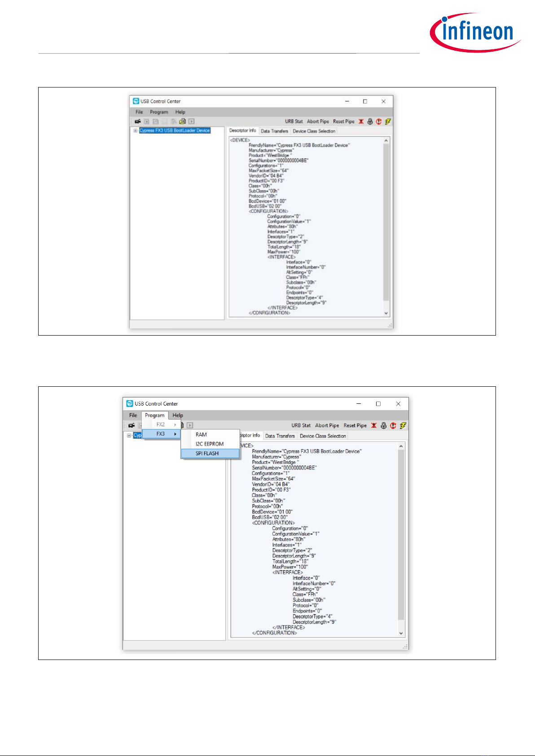Click the camera-shaped device icon in upper toolbar
Screen dimensions: 535x756
[x=137, y=122]
